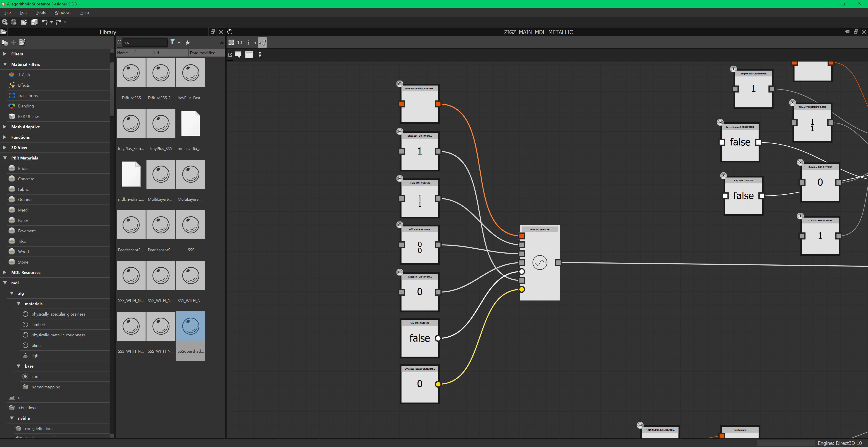Click the add frame icon
Screen dimensions: 868x447
click(249, 55)
